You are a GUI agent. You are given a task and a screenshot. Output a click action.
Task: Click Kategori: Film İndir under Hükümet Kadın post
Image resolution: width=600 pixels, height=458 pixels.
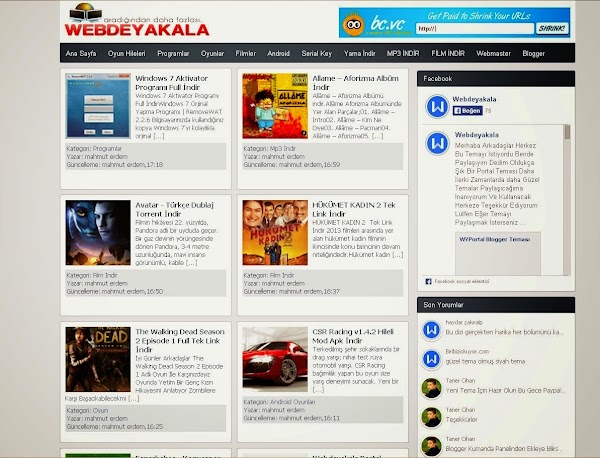click(x=269, y=275)
